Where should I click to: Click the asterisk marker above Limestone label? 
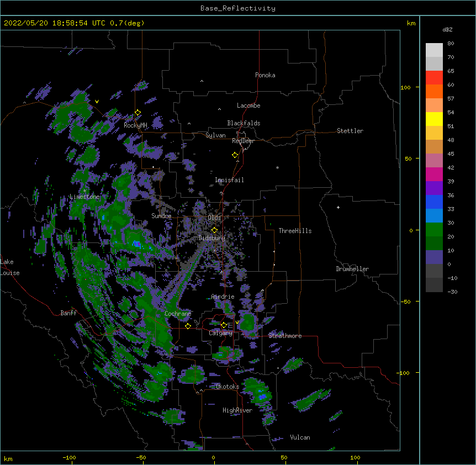pyautogui.click(x=84, y=191)
